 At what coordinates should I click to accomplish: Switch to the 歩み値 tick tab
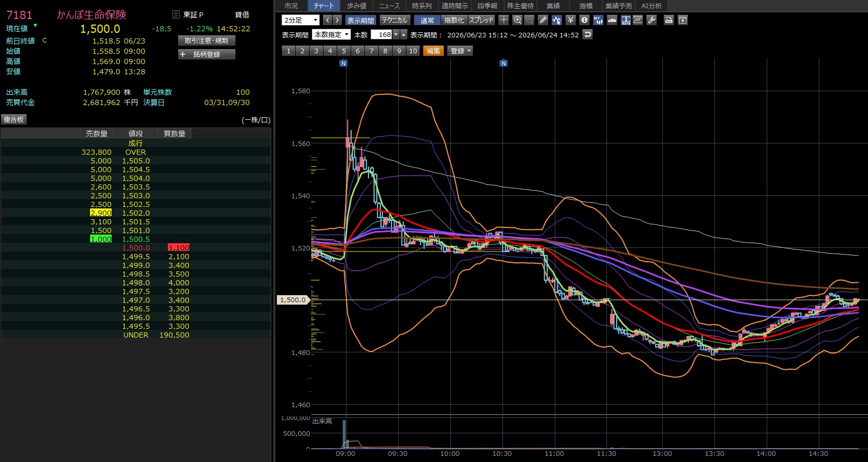[x=357, y=6]
